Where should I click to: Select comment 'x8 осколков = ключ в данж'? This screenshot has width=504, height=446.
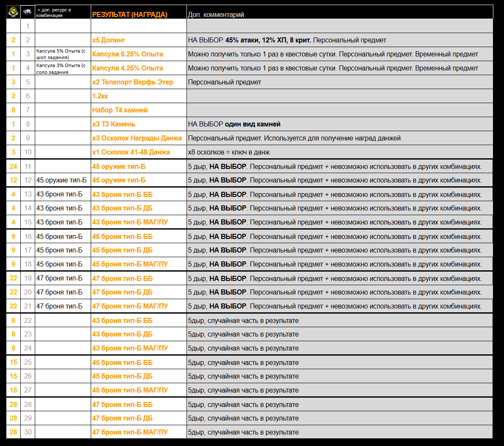229,152
